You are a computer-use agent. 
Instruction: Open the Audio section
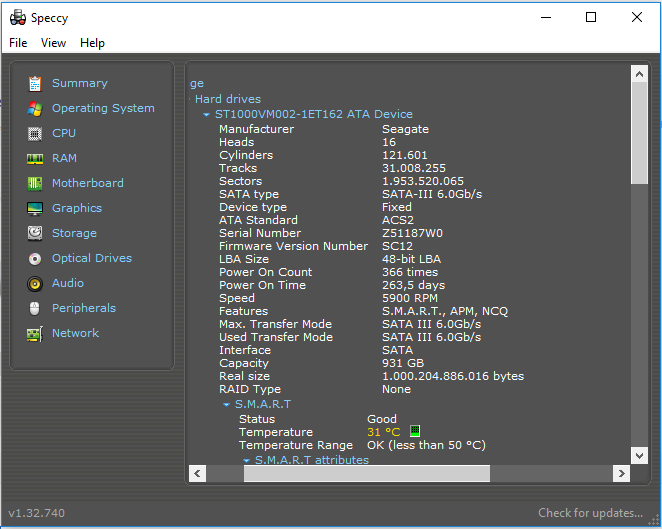point(68,283)
